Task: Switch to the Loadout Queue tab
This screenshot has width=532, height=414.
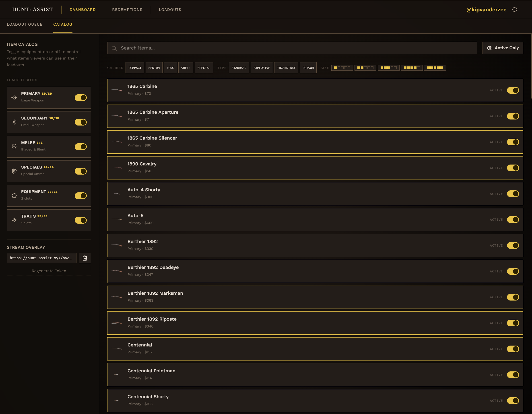Action: 25,24
